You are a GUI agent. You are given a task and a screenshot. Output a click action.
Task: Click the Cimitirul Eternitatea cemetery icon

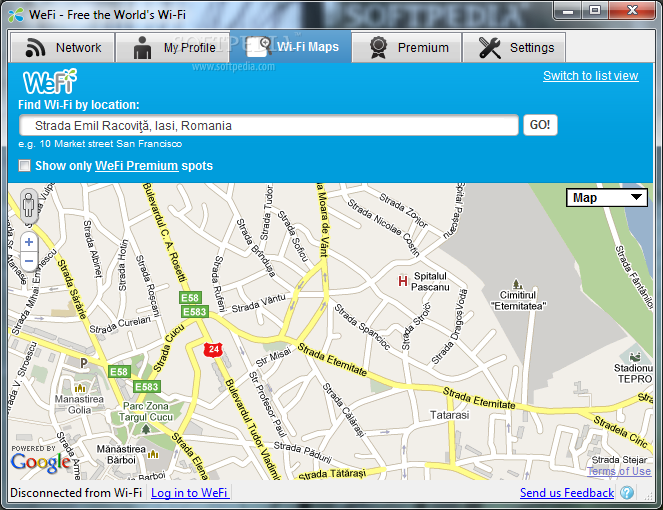pos(516,284)
